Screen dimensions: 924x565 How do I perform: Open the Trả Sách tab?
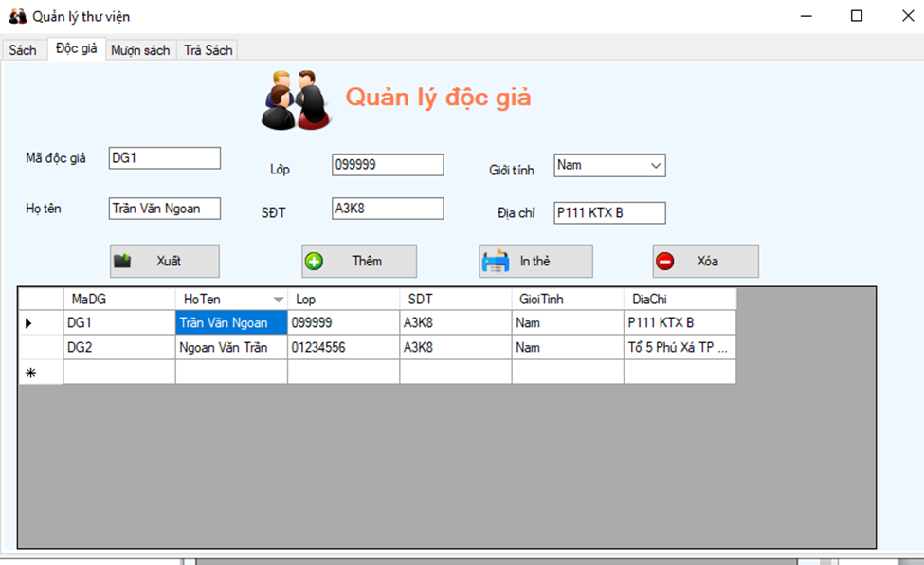point(208,50)
